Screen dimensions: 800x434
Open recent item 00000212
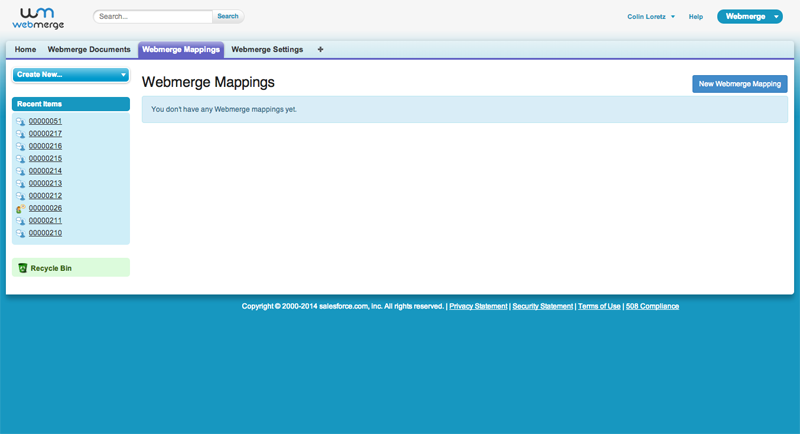tap(45, 196)
